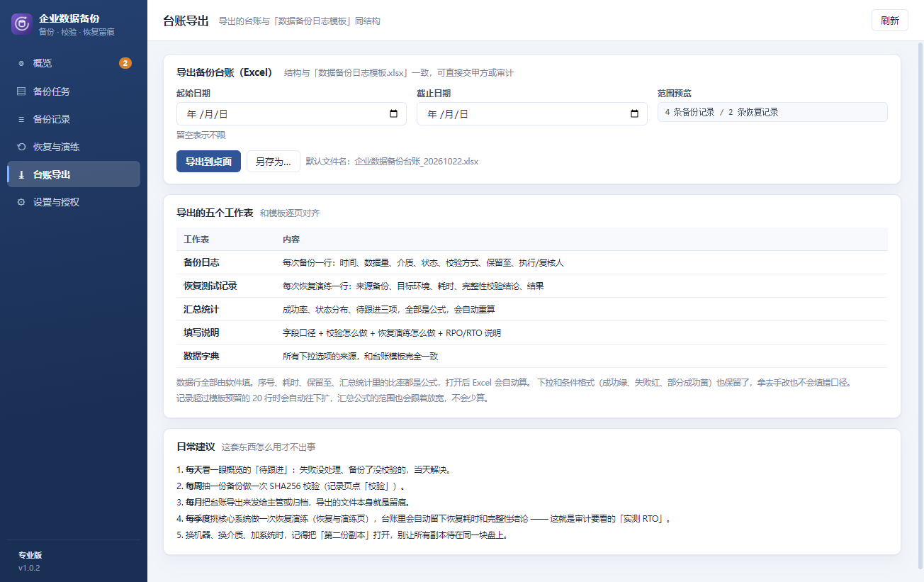Click the 企业数据备份 app title
Screen dimensions: 924x582
[x=69, y=19]
